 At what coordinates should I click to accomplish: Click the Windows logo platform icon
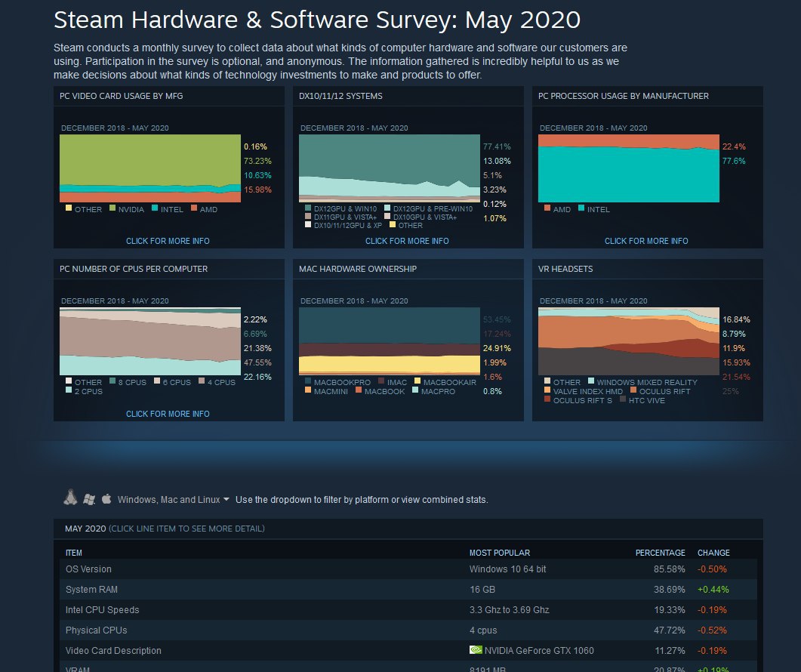pos(89,499)
